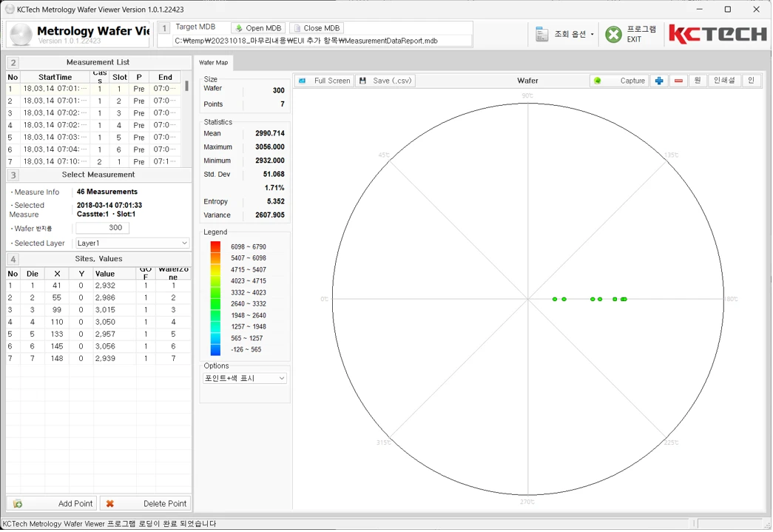773x532 pixels.
Task: Open the 포인트+색 표시 options dropdown
Action: click(245, 378)
